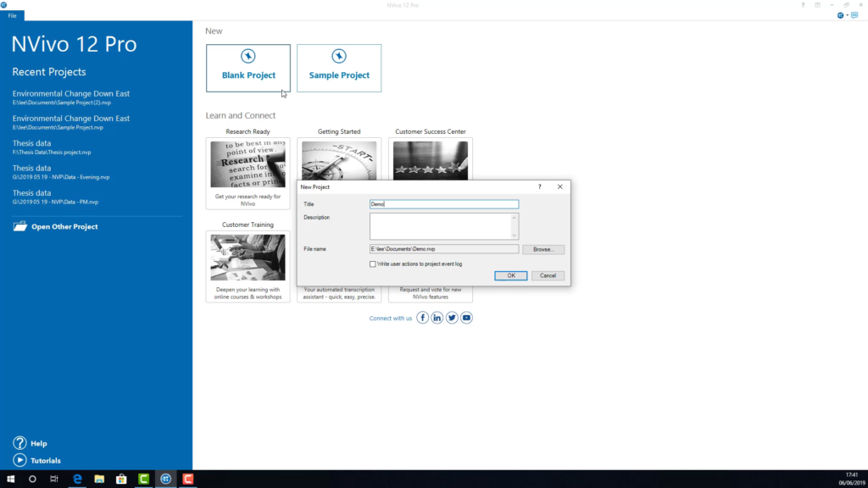This screenshot has height=488, width=868.
Task: Open red recorder icon in taskbar
Action: [x=187, y=480]
